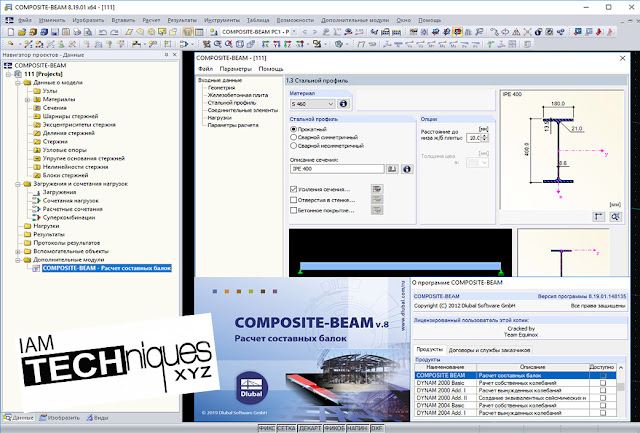Click the Print icon in main toolbar
The height and width of the screenshot is (433, 640).
77,32
